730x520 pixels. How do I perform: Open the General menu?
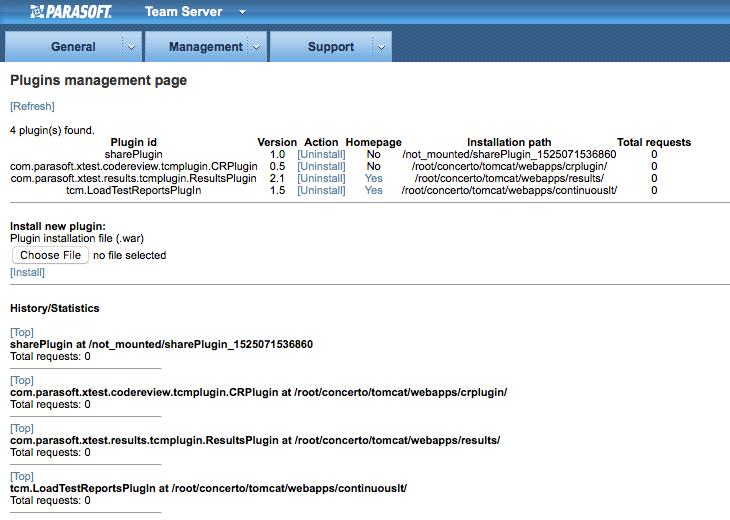(x=73, y=47)
